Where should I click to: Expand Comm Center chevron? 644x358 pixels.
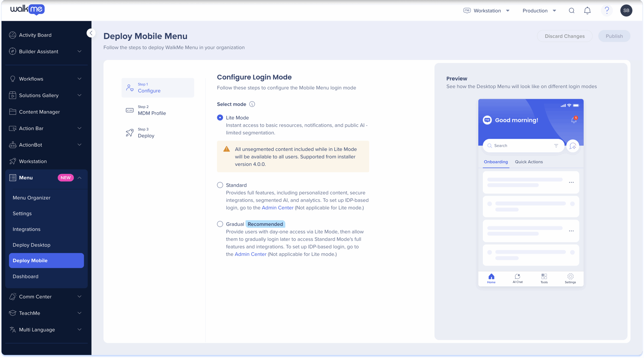coord(79,296)
